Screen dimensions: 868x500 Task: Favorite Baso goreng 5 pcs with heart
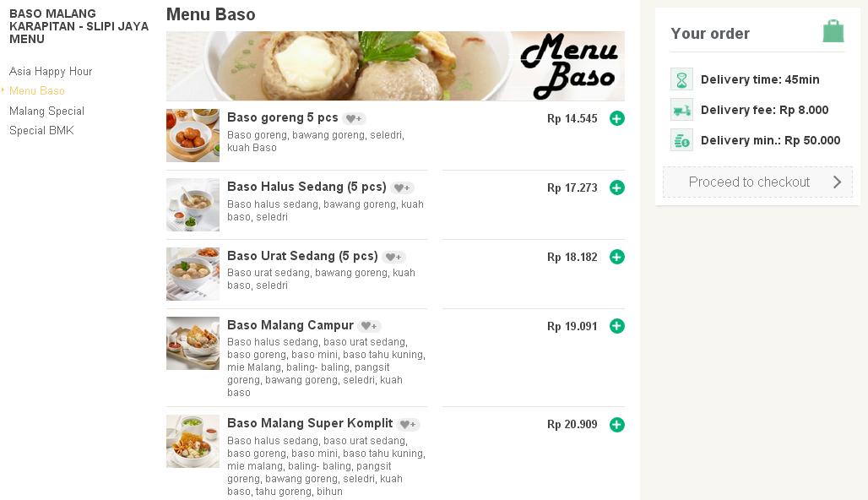(x=355, y=119)
